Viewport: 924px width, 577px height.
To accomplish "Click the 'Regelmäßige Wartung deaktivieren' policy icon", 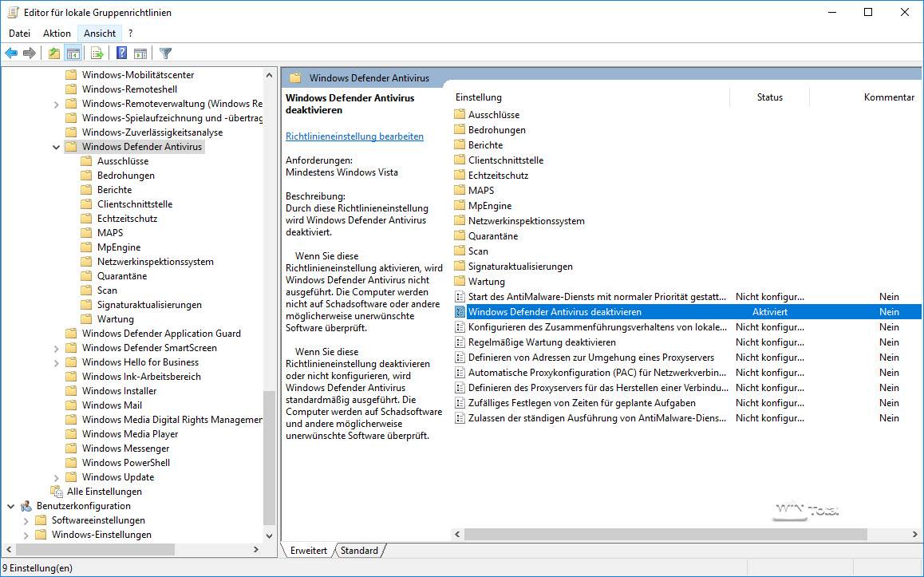I will [x=459, y=342].
